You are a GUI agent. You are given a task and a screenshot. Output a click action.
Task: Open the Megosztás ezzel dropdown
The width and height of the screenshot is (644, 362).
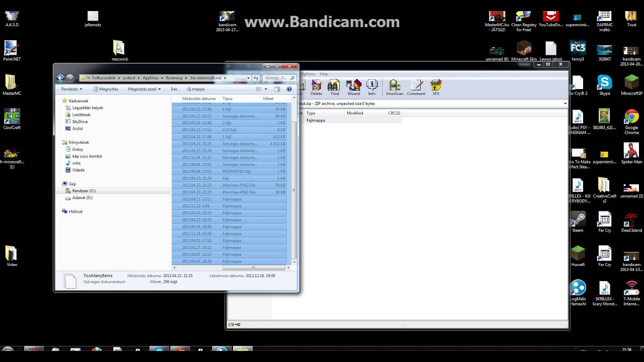[144, 89]
